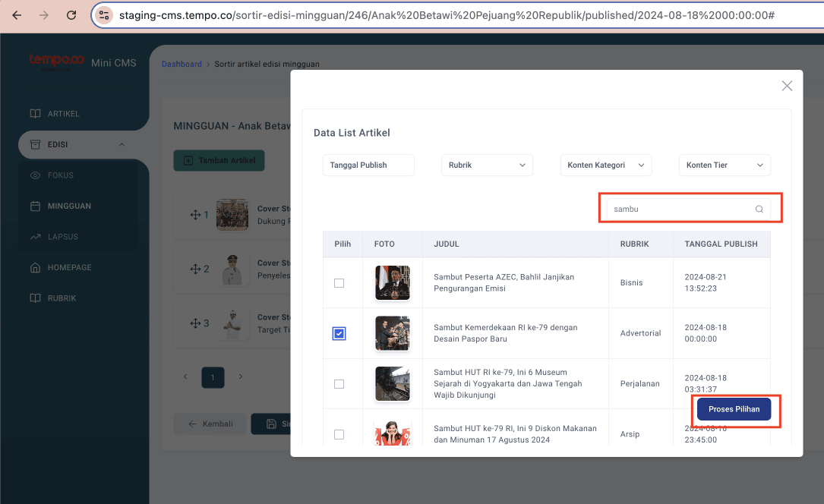Open the Desain Paspor Baru photo
This screenshot has height=504, width=824.
click(393, 333)
